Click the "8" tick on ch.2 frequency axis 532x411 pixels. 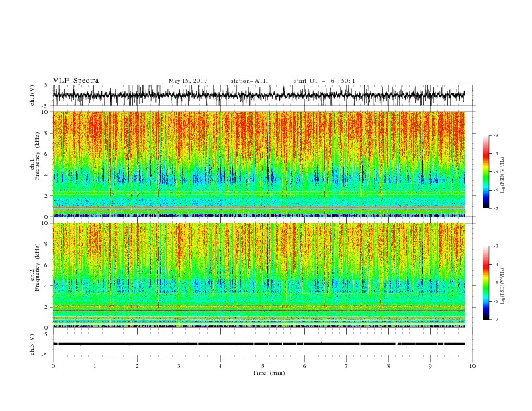(46, 244)
